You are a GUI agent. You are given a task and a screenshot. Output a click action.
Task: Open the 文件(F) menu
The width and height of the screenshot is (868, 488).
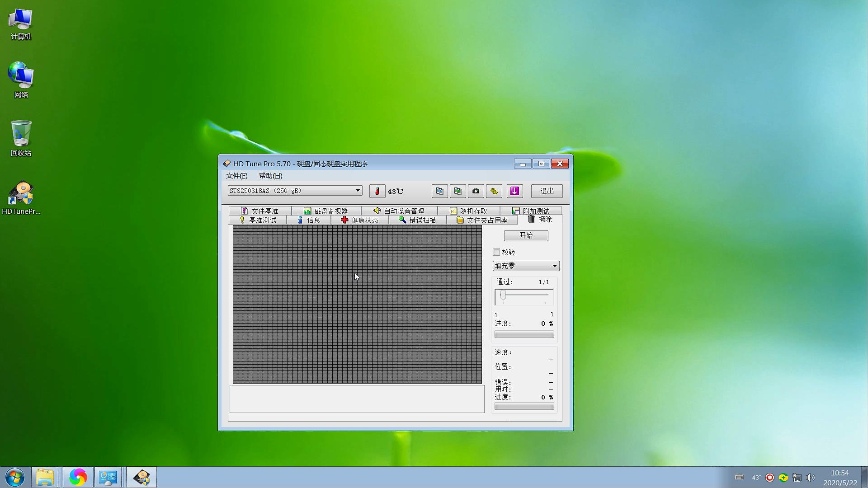[236, 176]
